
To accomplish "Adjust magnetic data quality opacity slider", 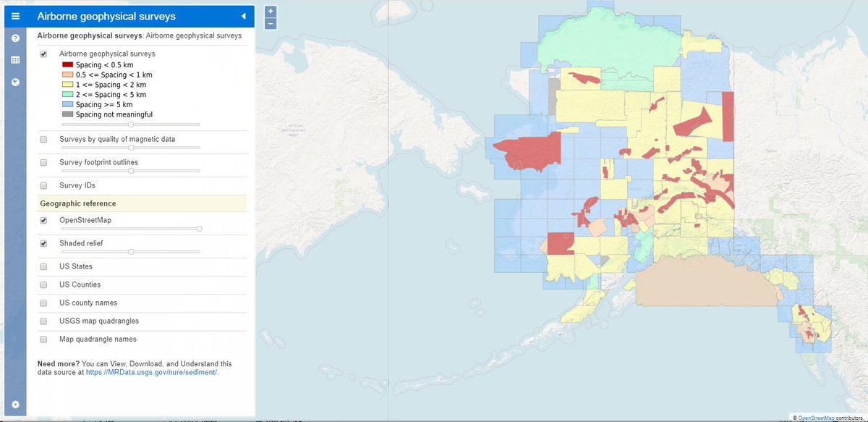I will (x=130, y=148).
